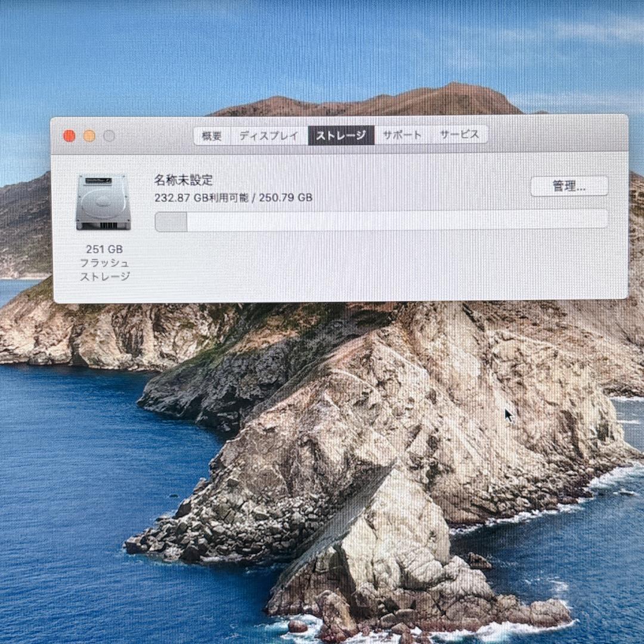Click the red close traffic light icon
The height and width of the screenshot is (644, 644).
tap(70, 135)
